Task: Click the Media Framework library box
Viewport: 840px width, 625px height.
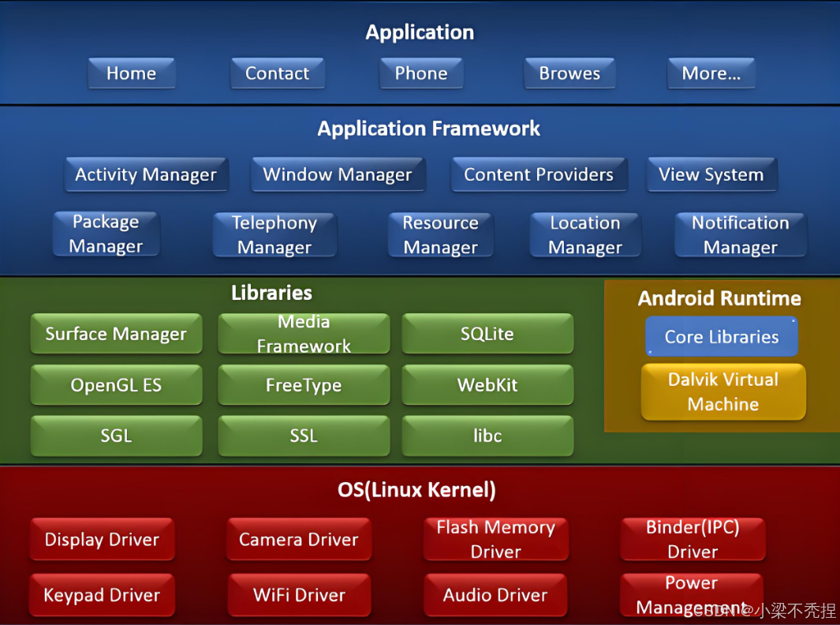Action: (304, 333)
